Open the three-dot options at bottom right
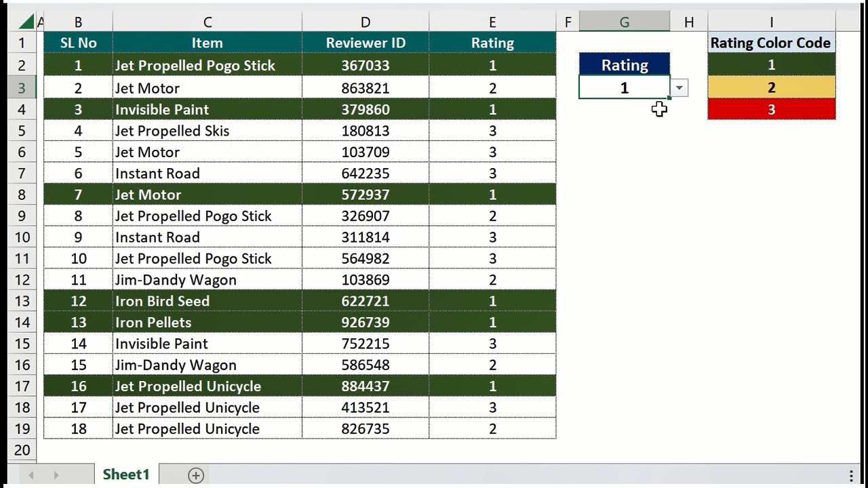Screen dimensions: 868x488 (851, 476)
